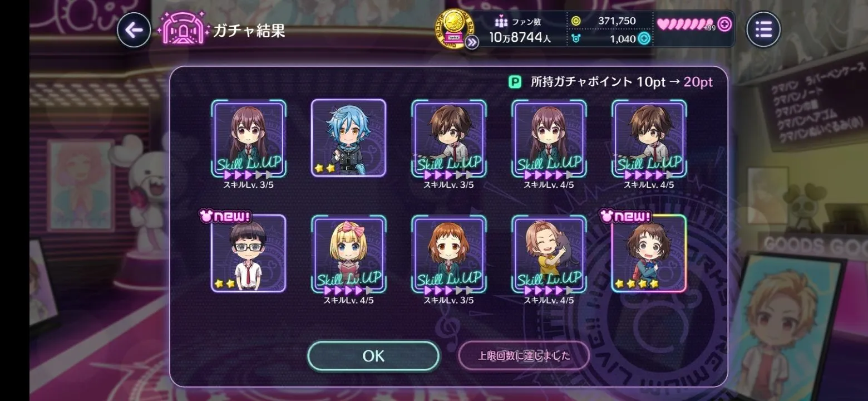Tap the yellow coin currency icon
The image size is (868, 401).
(x=576, y=21)
